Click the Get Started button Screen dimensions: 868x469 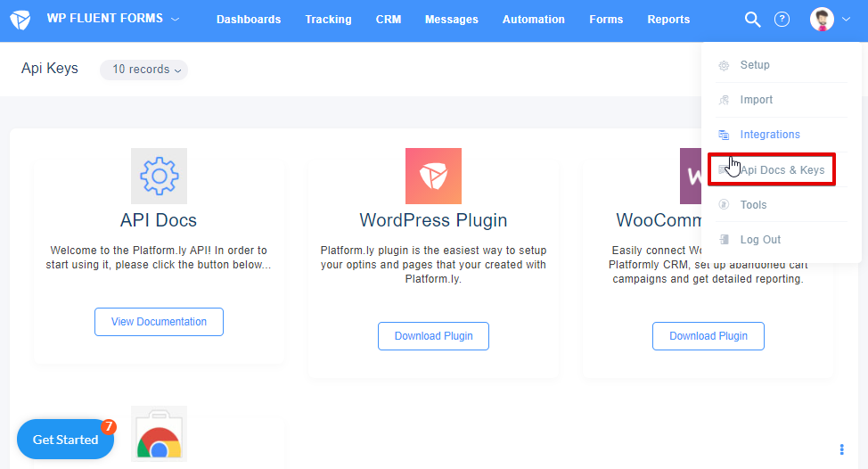pyautogui.click(x=65, y=440)
